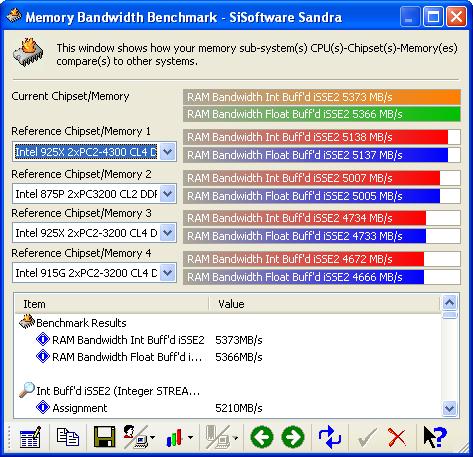473x457 pixels.
Task: Go forward with the green right arrow
Action: pos(293,437)
